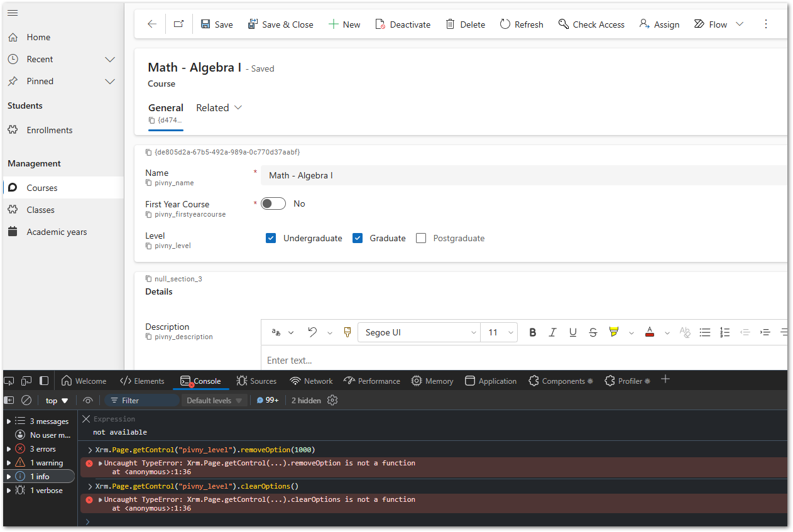
Task: Expand the 3 messages group
Action: (x=9, y=421)
